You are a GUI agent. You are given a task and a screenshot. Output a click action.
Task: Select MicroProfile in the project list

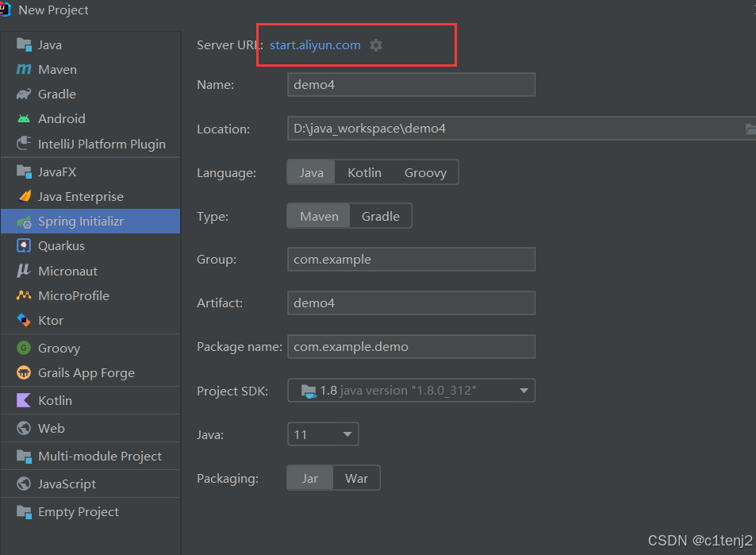[x=90, y=295]
